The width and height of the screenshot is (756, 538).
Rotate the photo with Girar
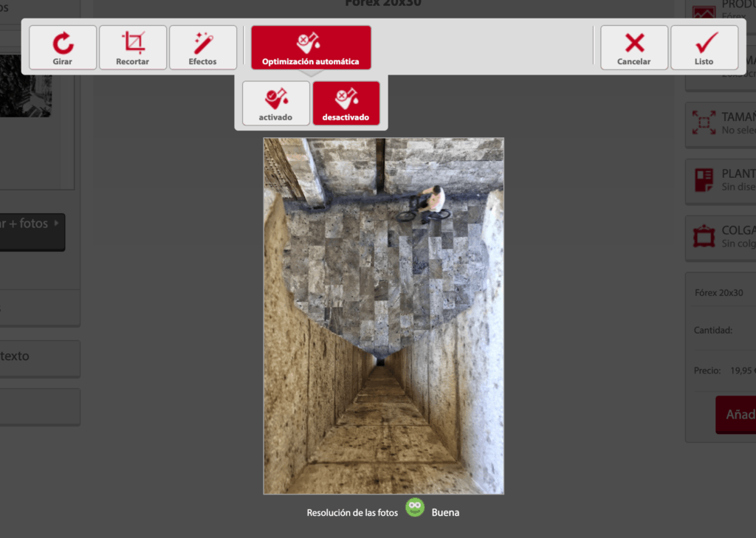click(x=63, y=48)
